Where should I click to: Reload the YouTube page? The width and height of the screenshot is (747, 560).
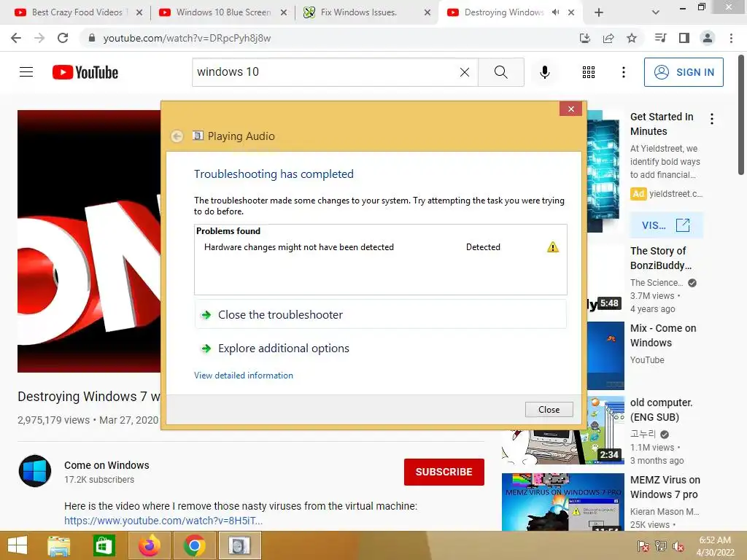63,38
